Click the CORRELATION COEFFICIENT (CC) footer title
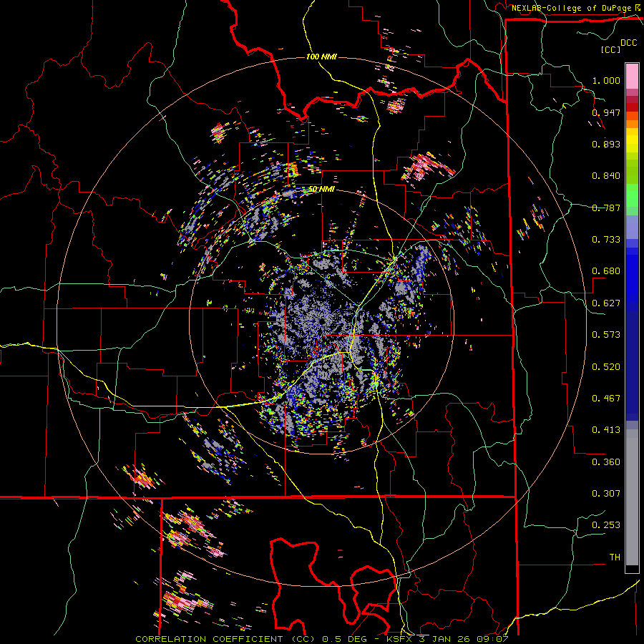Viewport: 644px width, 644px height. pyautogui.click(x=225, y=639)
